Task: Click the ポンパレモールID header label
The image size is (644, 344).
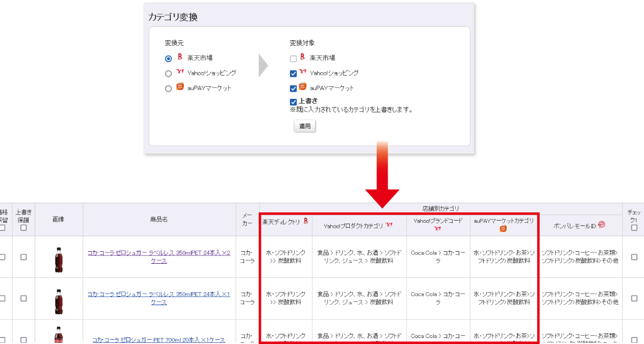Action: pos(575,226)
